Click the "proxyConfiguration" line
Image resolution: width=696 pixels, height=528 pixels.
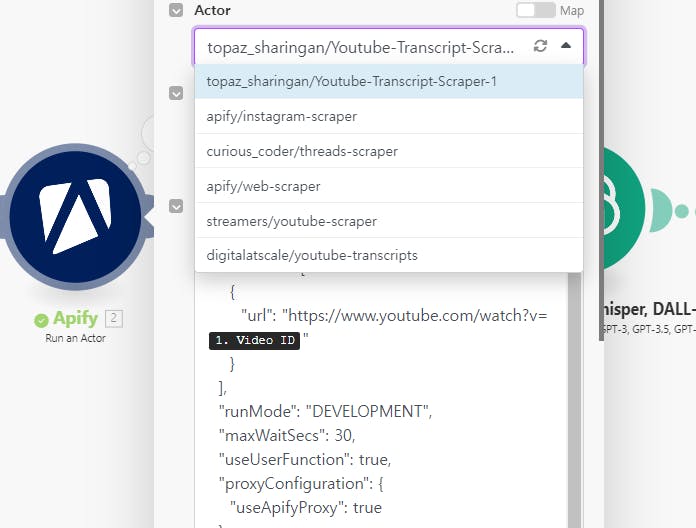pos(301,483)
